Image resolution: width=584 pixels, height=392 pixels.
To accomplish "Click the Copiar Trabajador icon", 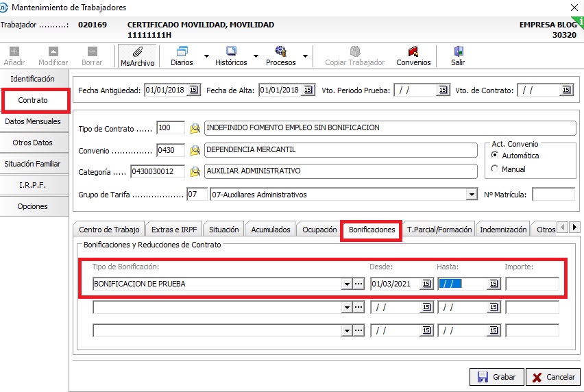I will click(355, 51).
